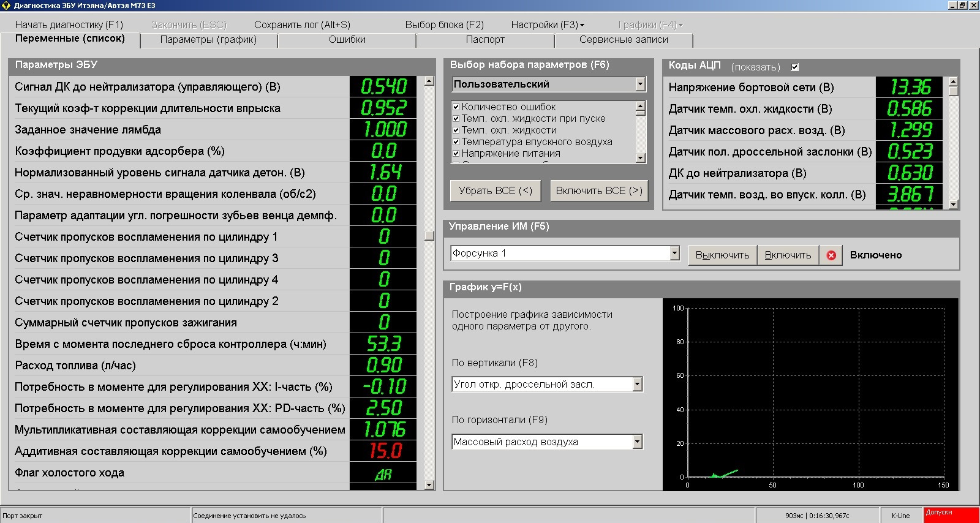The image size is (980, 523).
Task: Uncheck Температура впускного воздуха parameter
Action: click(x=456, y=142)
